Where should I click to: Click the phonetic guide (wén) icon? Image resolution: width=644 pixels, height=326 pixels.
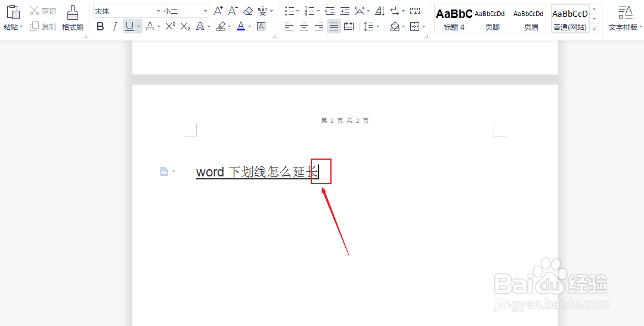pos(262,11)
